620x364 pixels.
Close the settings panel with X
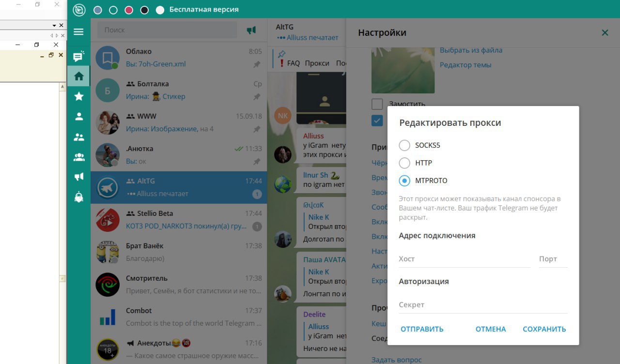[605, 32]
